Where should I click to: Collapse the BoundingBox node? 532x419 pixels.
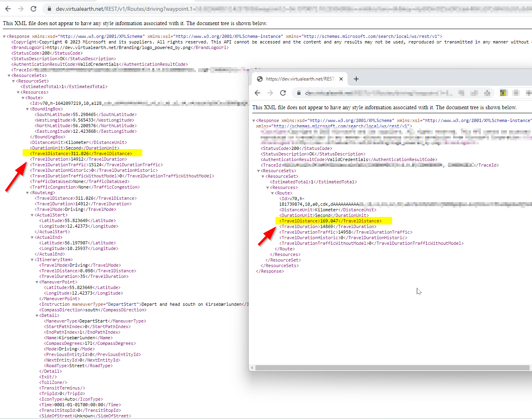tap(27, 109)
